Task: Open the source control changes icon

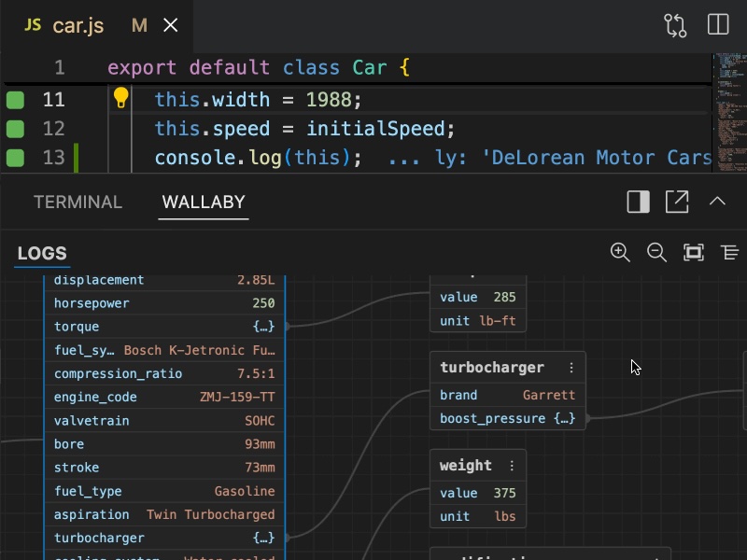Action: pyautogui.click(x=675, y=25)
